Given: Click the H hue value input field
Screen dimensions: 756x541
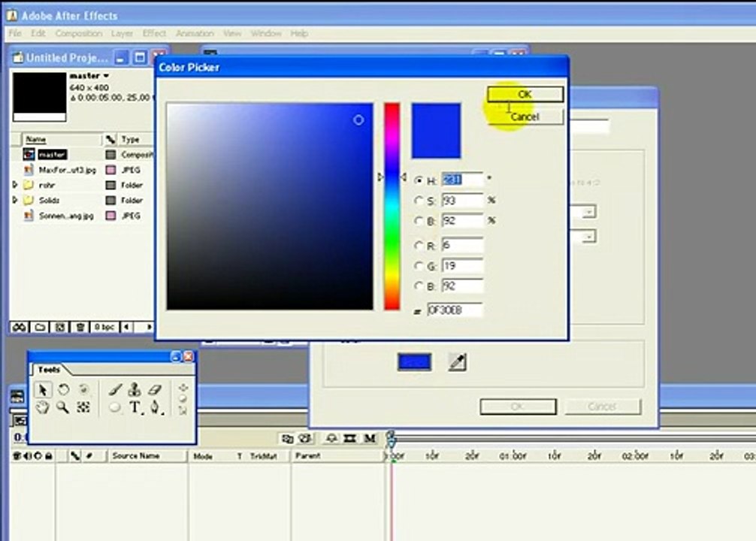Looking at the screenshot, I should [462, 180].
